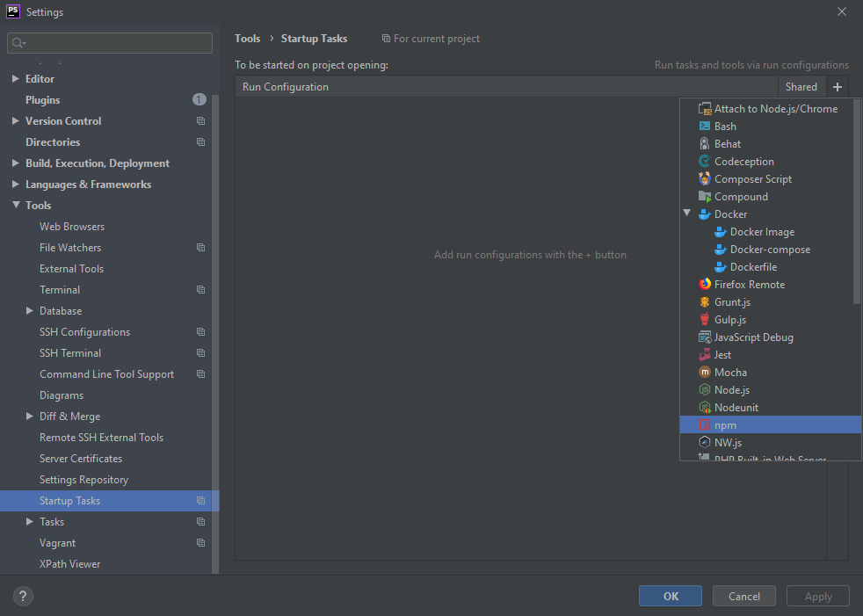Click the Docker-compose whale icon
Image resolution: width=863 pixels, height=616 pixels.
(721, 250)
